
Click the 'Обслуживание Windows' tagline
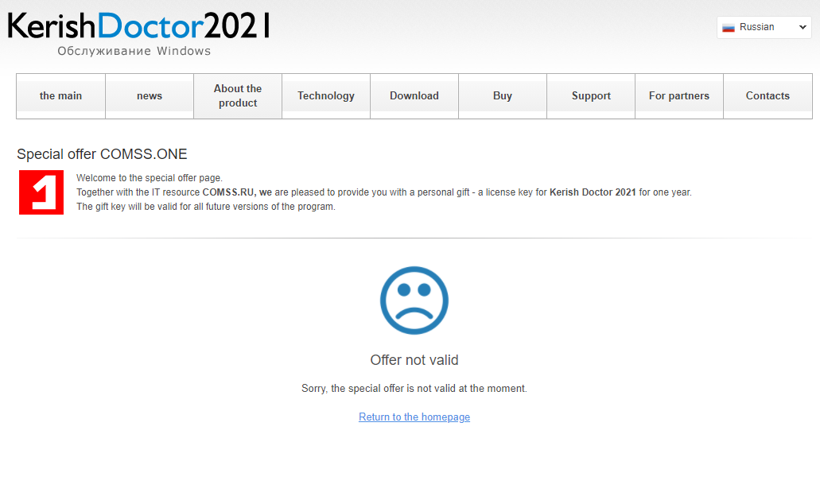point(134,51)
